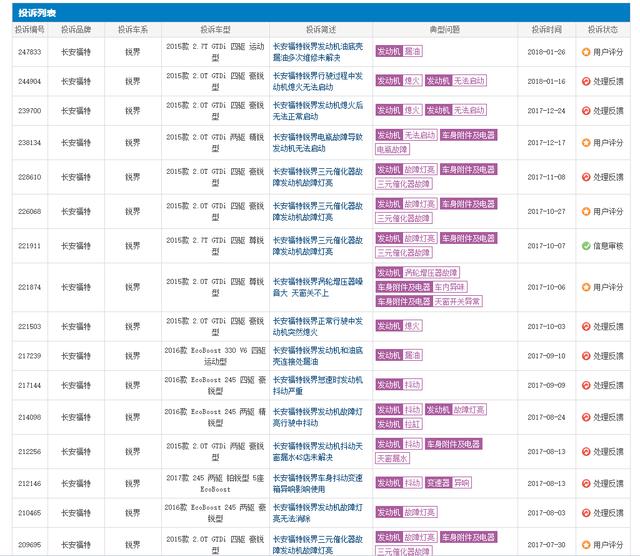
Task: Open complaint 车身抖动变速箱异响影响使用
Action: click(318, 483)
